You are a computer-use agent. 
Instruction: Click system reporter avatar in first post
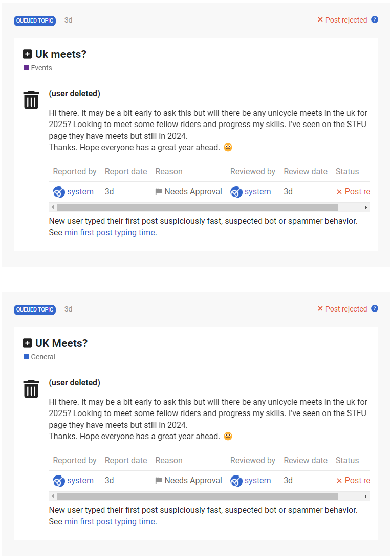click(x=59, y=192)
